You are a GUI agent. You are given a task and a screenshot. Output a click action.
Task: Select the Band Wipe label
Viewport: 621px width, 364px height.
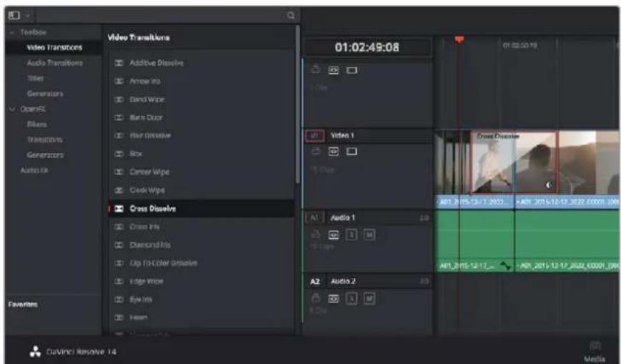point(147,99)
